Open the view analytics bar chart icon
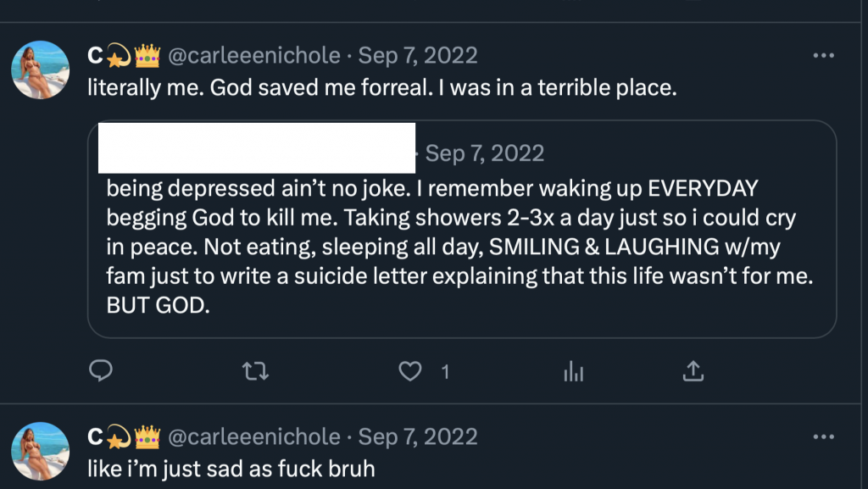 click(x=574, y=370)
